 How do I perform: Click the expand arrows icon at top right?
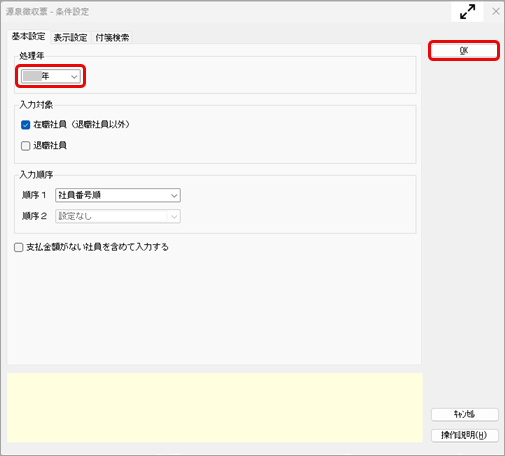click(x=467, y=12)
